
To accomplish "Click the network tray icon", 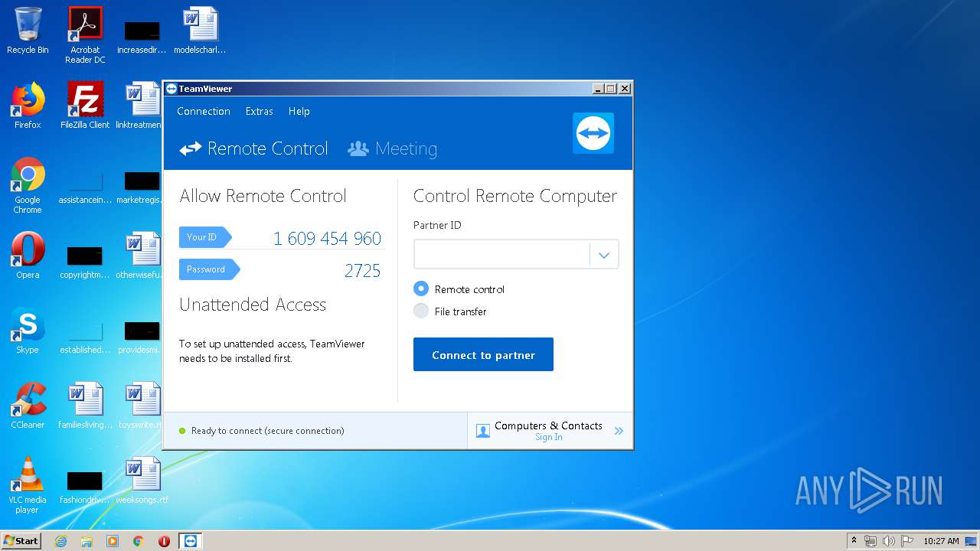I will (x=870, y=541).
